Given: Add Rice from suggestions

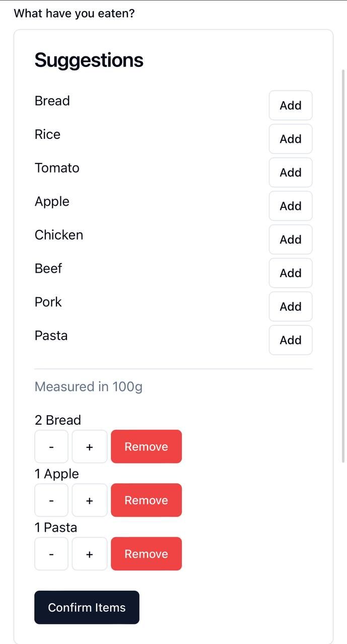Looking at the screenshot, I should tap(291, 139).
